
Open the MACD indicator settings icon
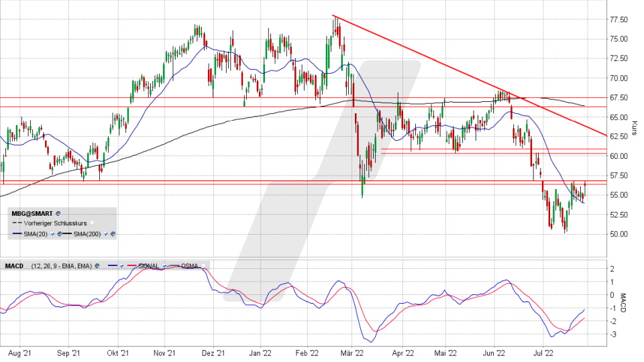pyautogui.click(x=97, y=266)
